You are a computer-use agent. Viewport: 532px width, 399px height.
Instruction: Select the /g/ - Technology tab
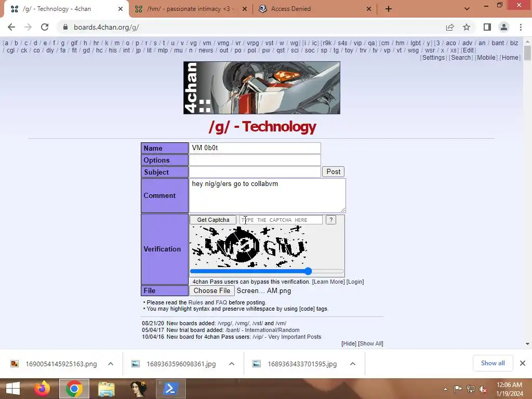pos(66,9)
